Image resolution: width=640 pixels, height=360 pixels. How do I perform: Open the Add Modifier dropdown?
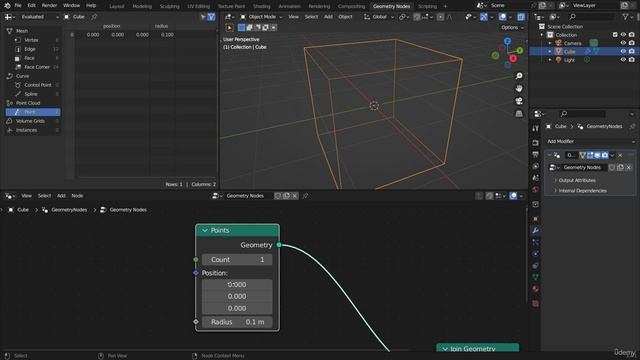click(x=591, y=142)
